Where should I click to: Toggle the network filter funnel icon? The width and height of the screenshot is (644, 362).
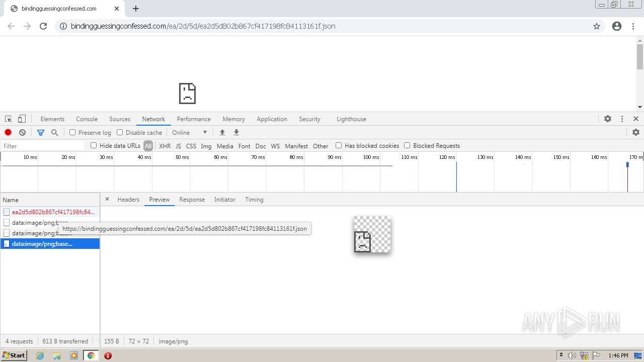[41, 132]
